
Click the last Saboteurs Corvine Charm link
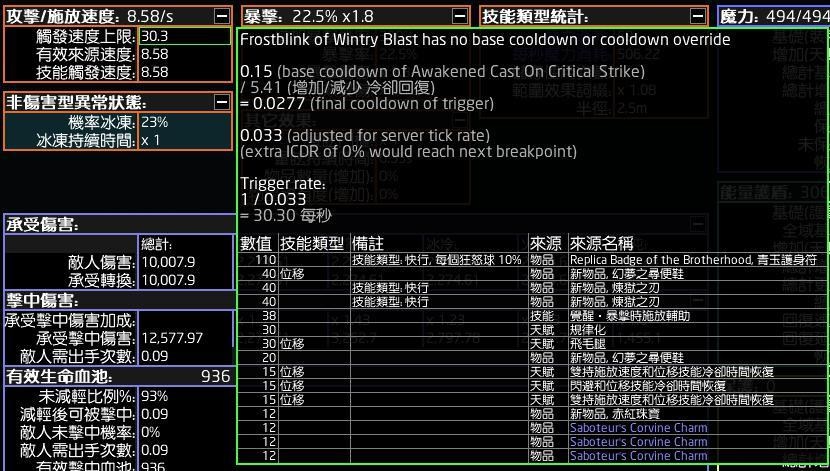[638, 455]
